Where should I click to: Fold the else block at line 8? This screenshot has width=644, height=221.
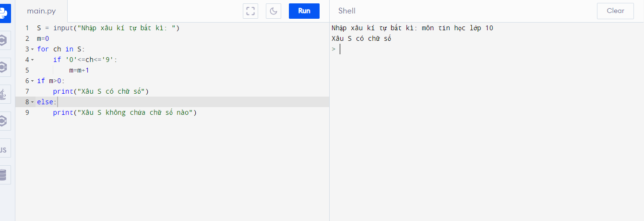pos(32,102)
